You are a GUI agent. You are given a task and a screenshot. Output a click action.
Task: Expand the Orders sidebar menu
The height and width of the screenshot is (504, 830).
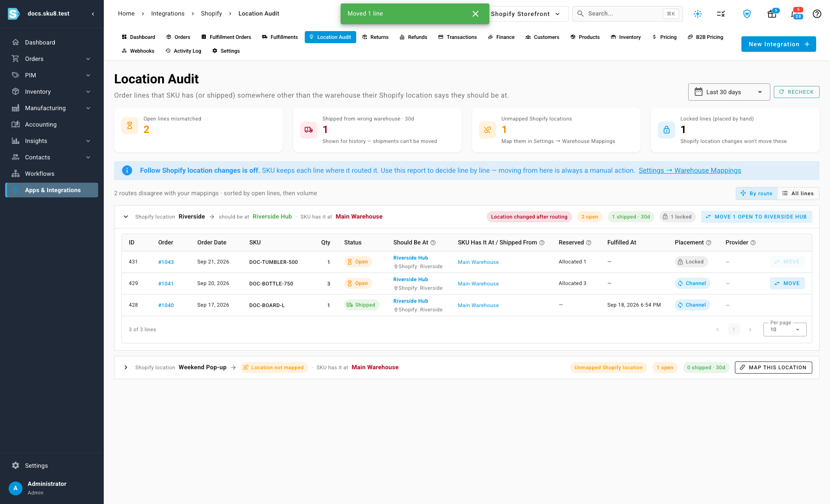[x=52, y=59]
